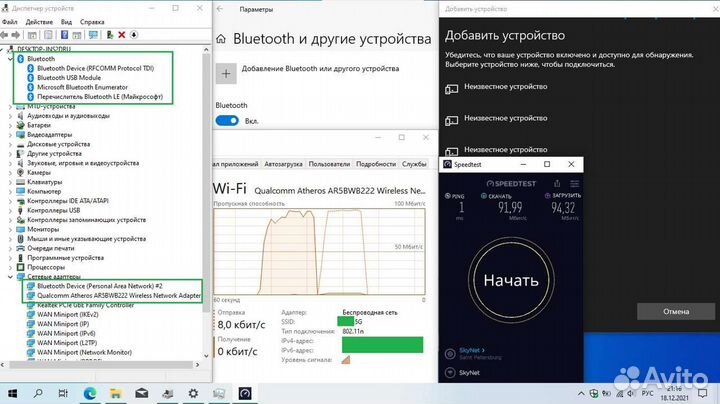Open File Explorer from taskbar
The height and width of the screenshot is (404, 720).
click(116, 393)
